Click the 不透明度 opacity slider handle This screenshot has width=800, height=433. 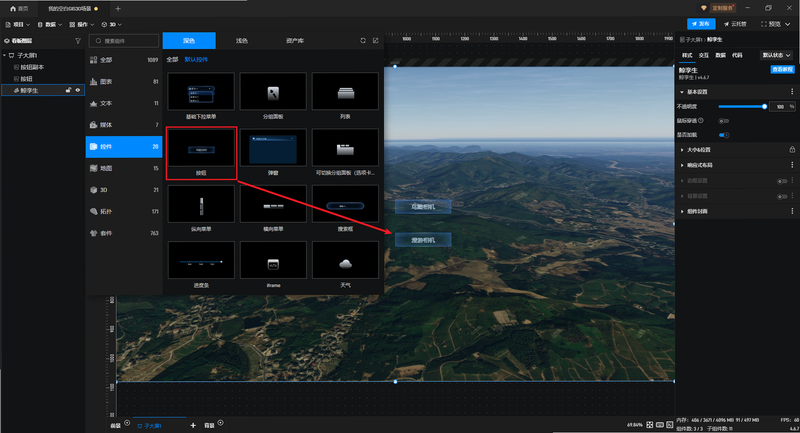(764, 107)
